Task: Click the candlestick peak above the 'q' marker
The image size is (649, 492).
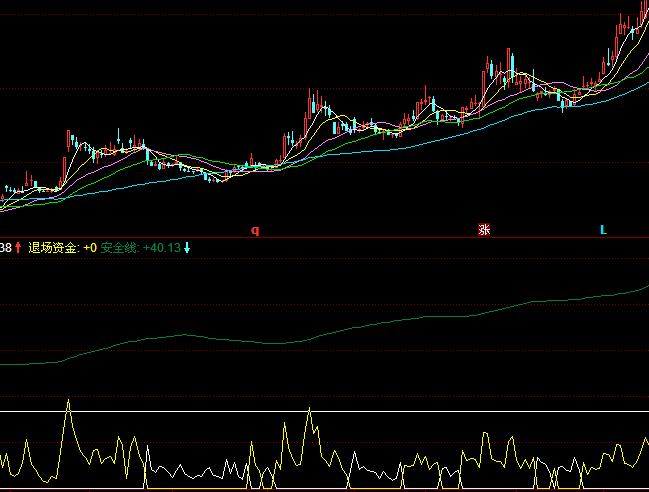Action: point(308,97)
